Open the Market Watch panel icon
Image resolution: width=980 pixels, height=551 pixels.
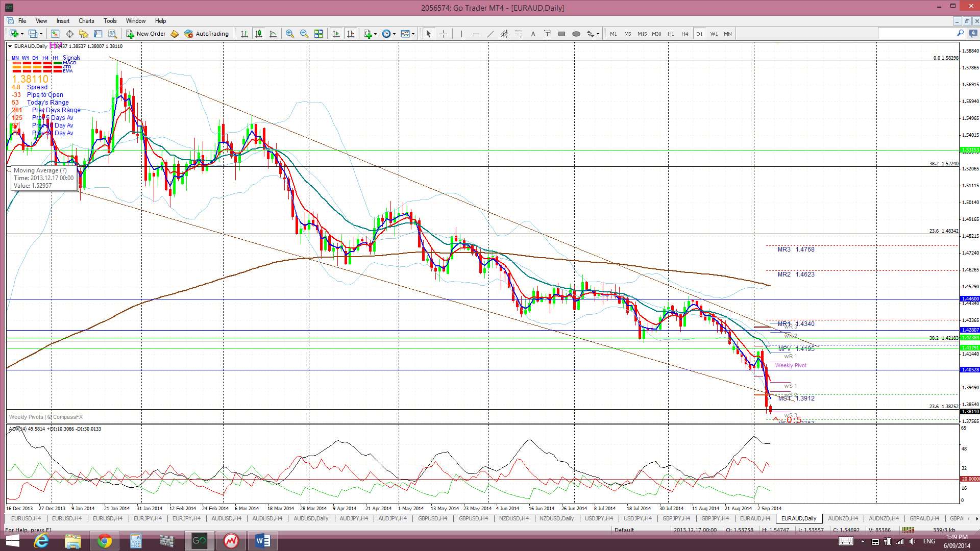tap(55, 34)
